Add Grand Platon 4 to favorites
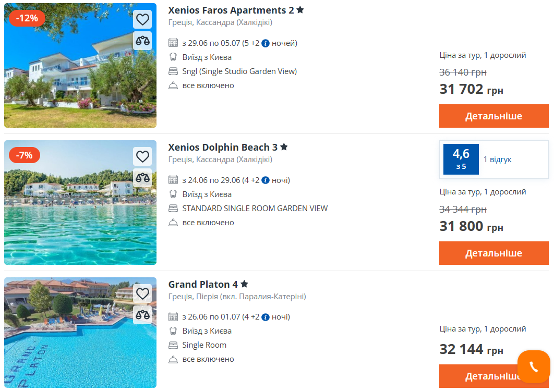This screenshot has height=392, width=554. coord(142,293)
